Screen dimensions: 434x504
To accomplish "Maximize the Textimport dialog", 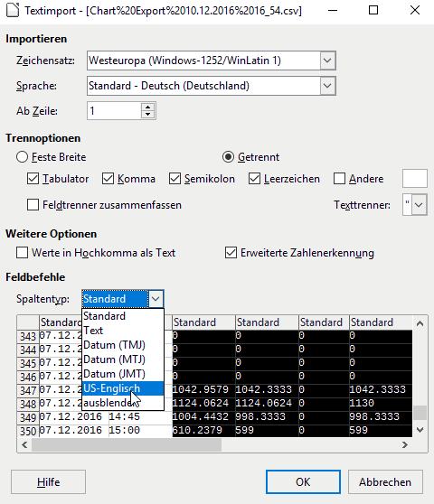I will pyautogui.click(x=373, y=10).
